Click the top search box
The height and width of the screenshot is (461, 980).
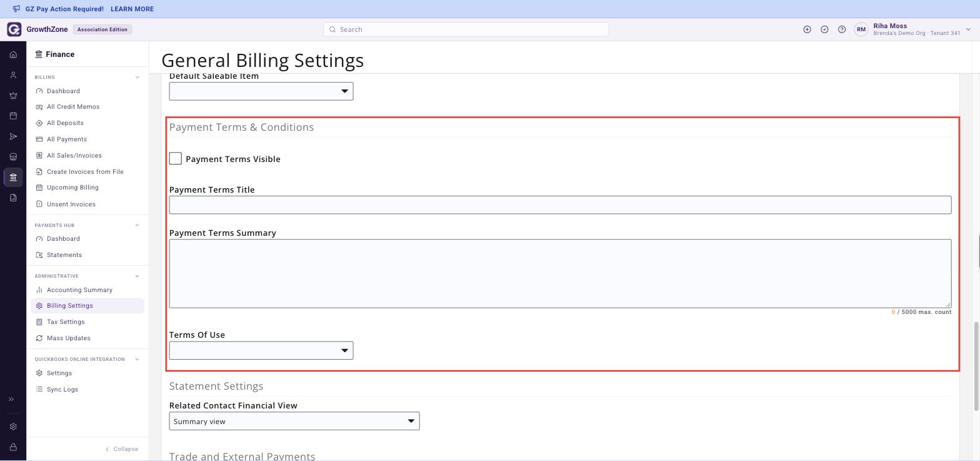coord(466,29)
